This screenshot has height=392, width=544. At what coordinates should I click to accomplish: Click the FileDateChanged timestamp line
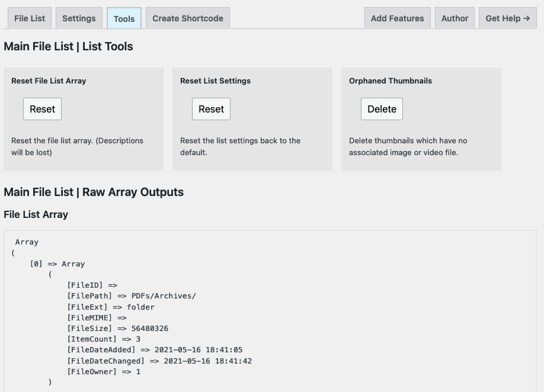[159, 361]
